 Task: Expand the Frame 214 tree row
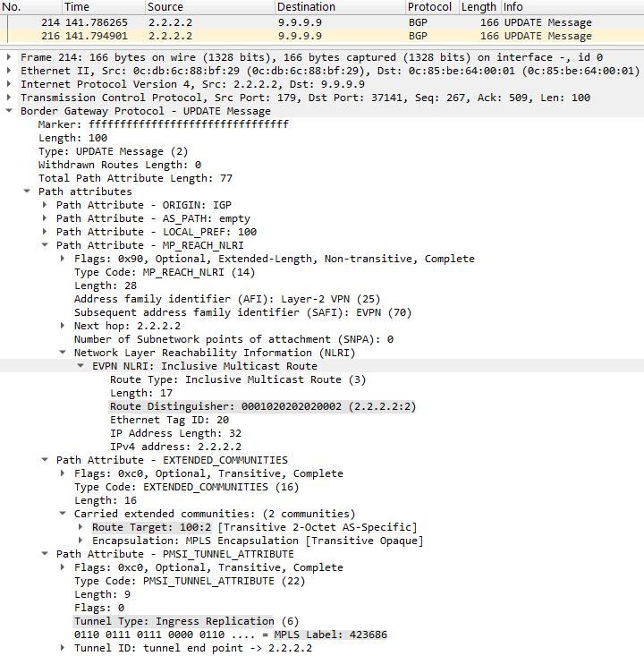click(x=9, y=57)
